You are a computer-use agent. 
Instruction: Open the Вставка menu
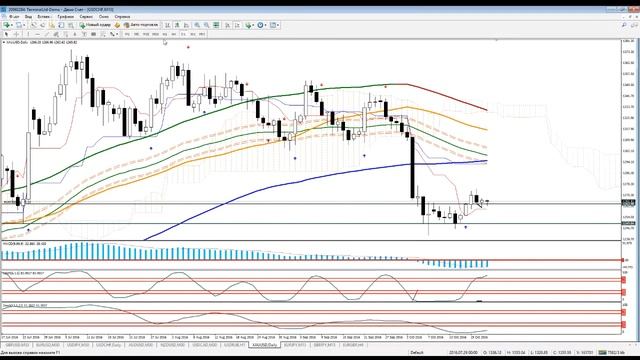tap(44, 17)
